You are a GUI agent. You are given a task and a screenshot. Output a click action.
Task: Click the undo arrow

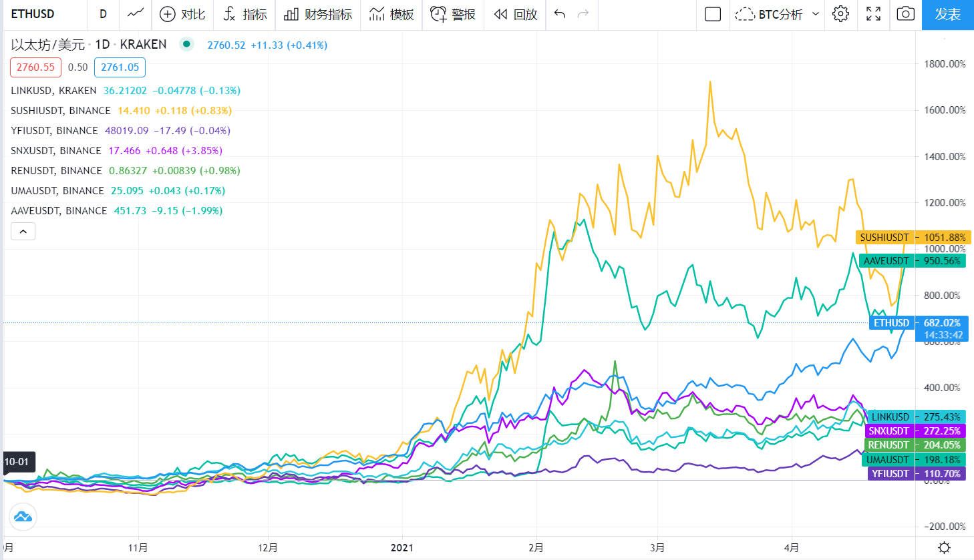pyautogui.click(x=559, y=15)
